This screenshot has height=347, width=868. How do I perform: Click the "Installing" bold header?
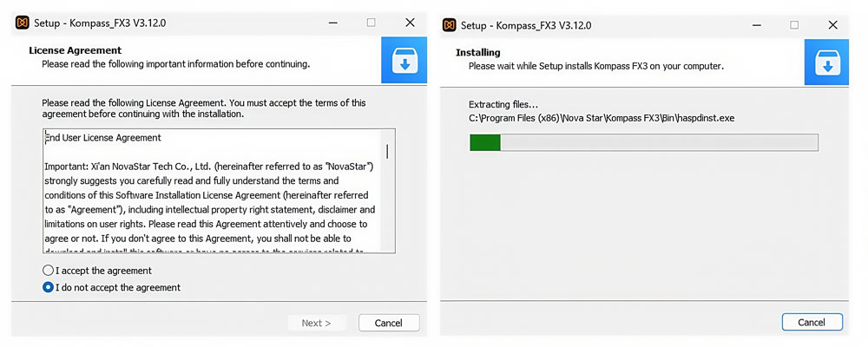point(477,53)
